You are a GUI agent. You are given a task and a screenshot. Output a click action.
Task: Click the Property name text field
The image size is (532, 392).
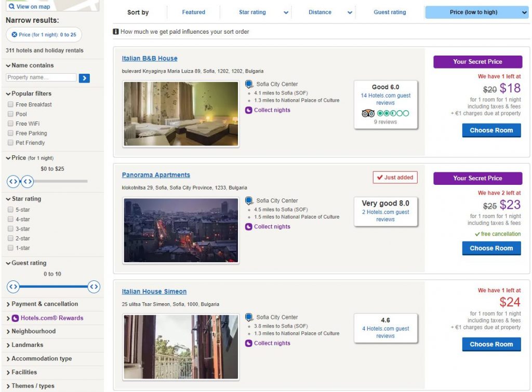tap(42, 77)
